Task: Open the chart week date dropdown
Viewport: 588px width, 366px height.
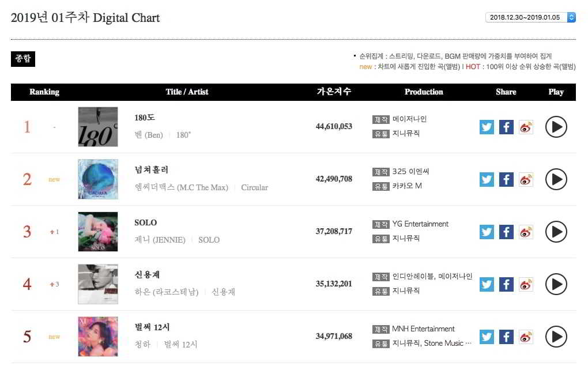Action: pyautogui.click(x=530, y=17)
